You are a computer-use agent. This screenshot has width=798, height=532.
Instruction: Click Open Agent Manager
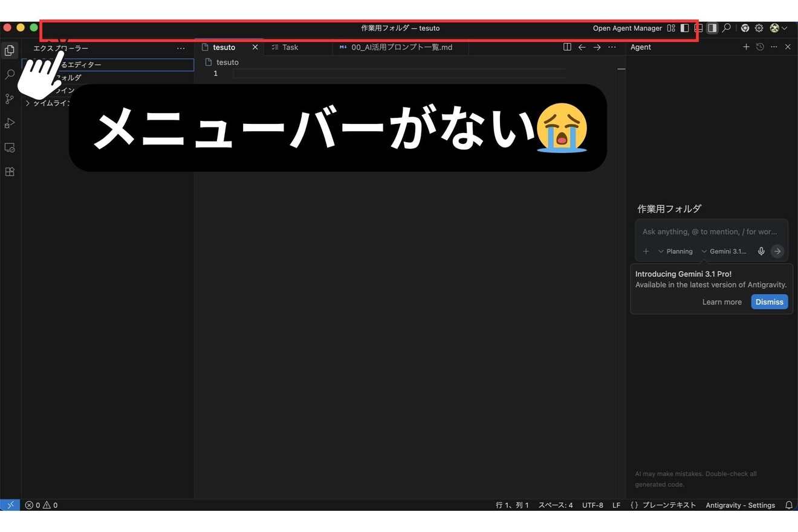click(x=628, y=28)
